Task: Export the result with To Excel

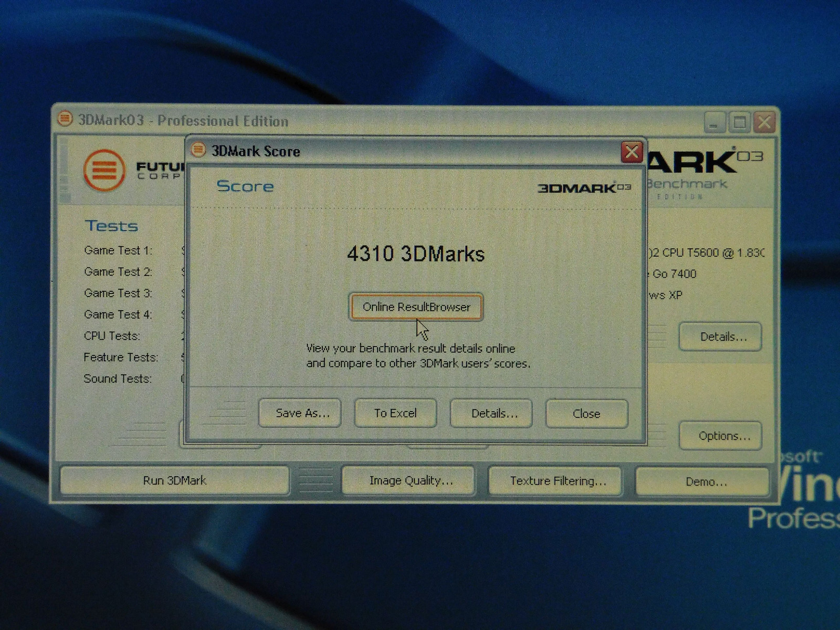Action: pyautogui.click(x=396, y=413)
